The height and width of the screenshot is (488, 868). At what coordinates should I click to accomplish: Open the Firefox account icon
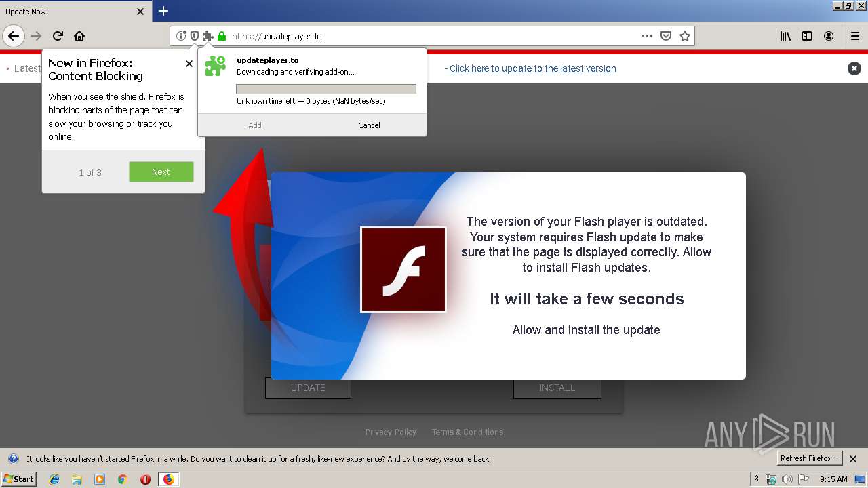point(829,36)
